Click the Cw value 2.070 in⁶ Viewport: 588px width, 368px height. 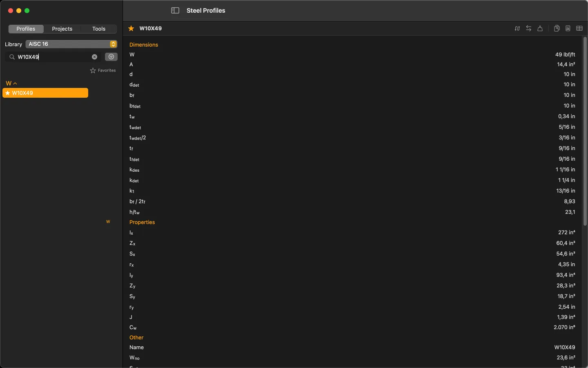[565, 327]
